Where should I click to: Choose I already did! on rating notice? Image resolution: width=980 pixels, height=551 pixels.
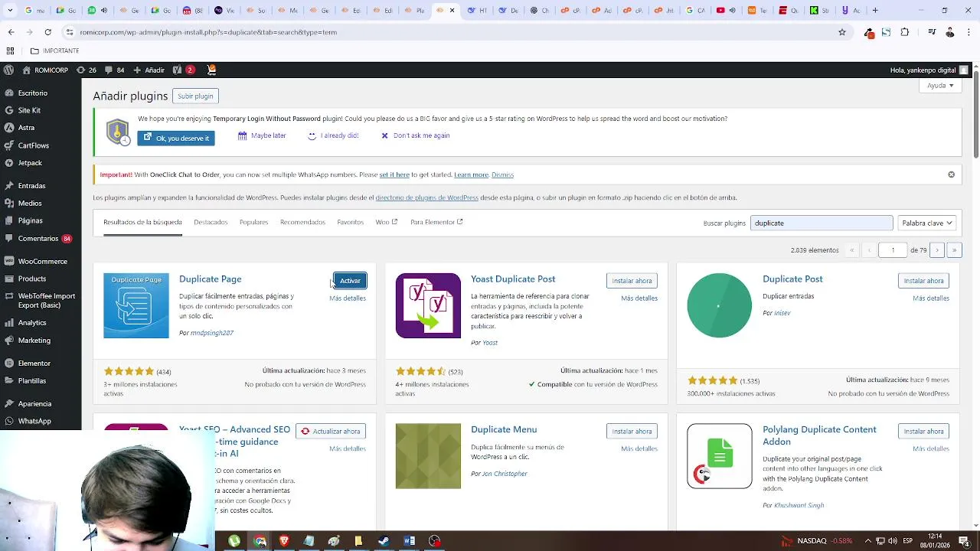coord(333,135)
